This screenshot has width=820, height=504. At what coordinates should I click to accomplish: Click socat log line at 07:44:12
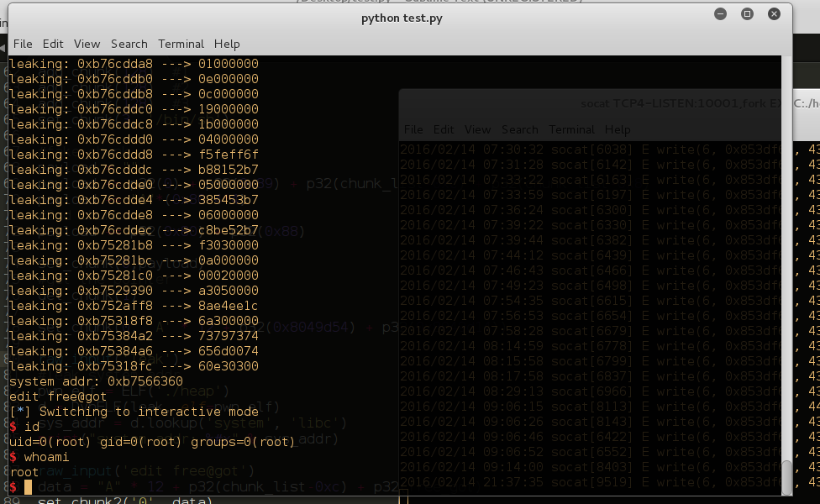[x=591, y=256]
